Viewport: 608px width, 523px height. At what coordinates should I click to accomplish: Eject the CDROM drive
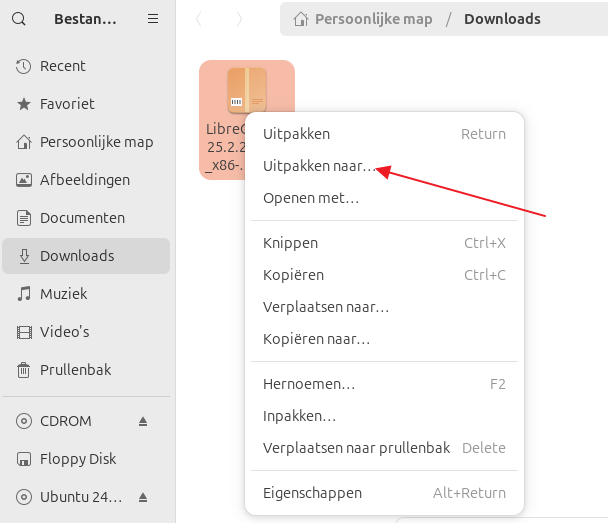[142, 421]
